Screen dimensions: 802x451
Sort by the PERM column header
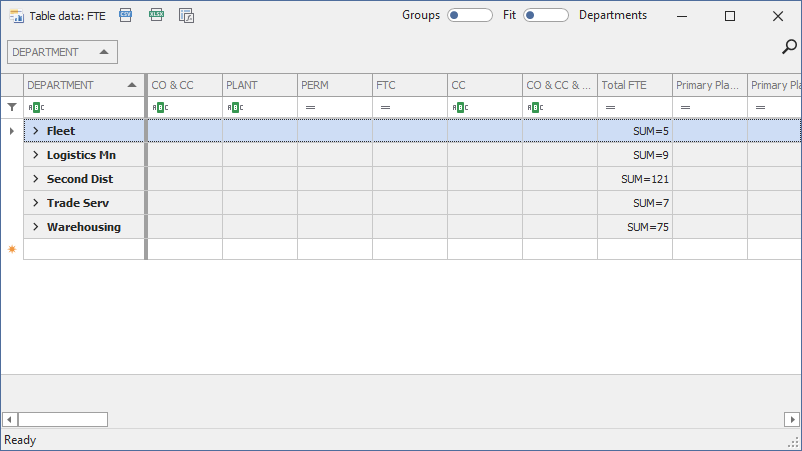[x=334, y=85]
